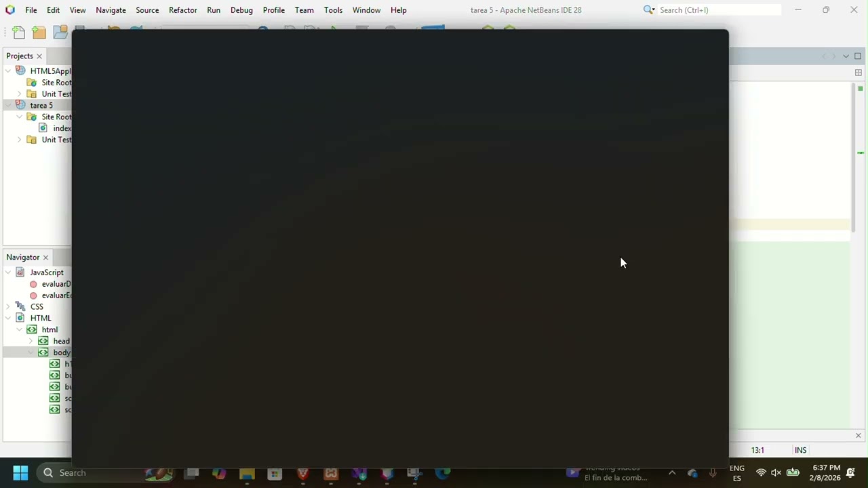Image resolution: width=868 pixels, height=488 pixels.
Task: Select the Projects panel tab
Action: (20, 56)
